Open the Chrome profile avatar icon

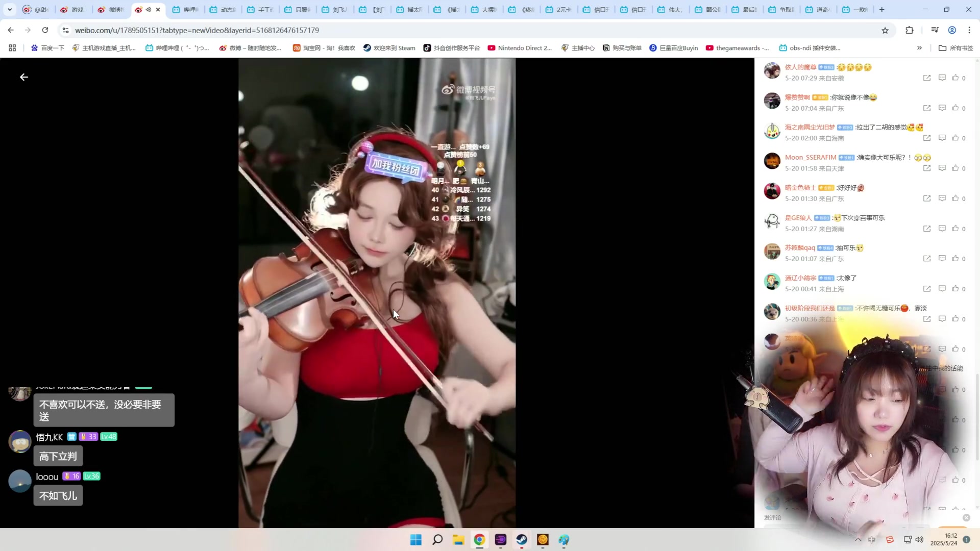(952, 30)
